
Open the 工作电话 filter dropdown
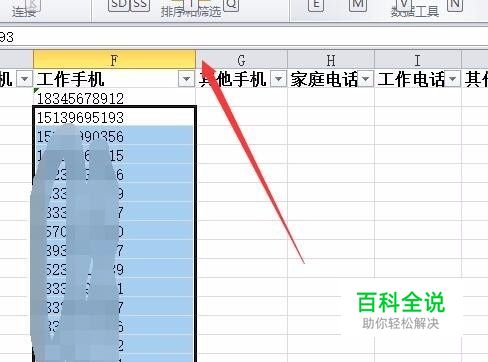pyautogui.click(x=452, y=79)
